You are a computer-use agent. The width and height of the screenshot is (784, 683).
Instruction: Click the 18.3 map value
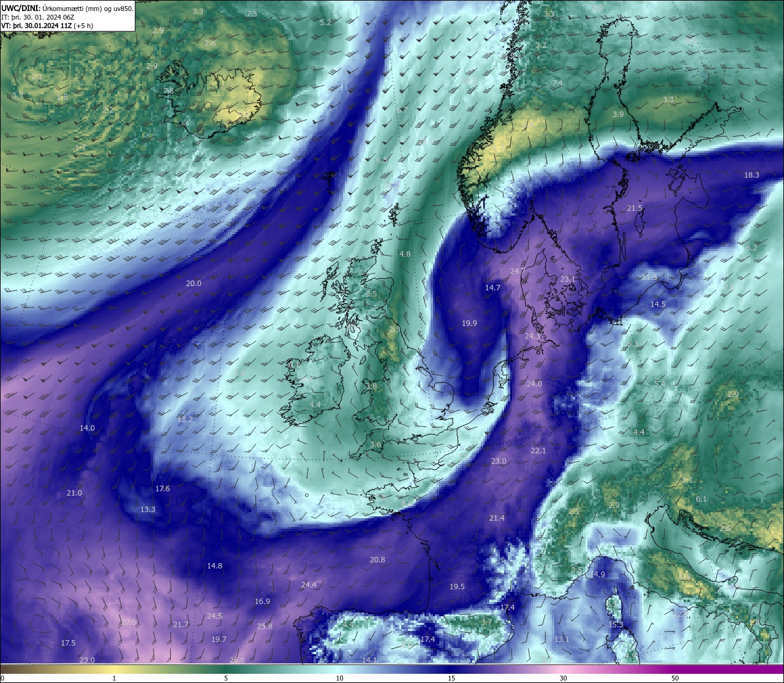click(x=752, y=175)
